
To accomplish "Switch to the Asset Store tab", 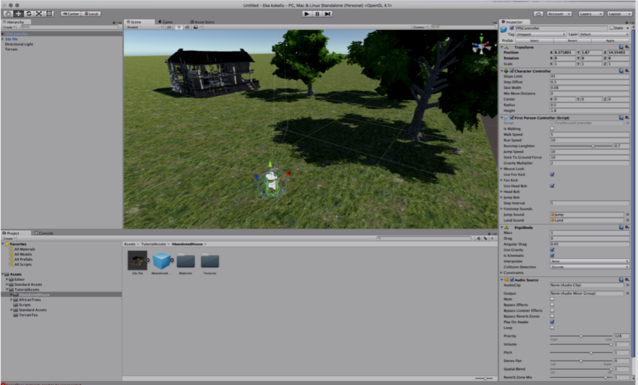I will 202,22.
